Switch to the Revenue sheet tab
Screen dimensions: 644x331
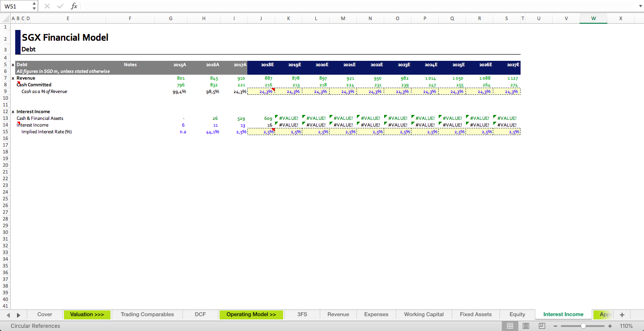click(x=338, y=314)
